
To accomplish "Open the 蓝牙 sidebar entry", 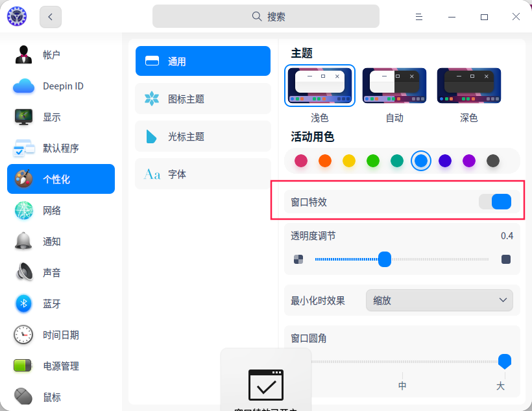I will click(61, 303).
